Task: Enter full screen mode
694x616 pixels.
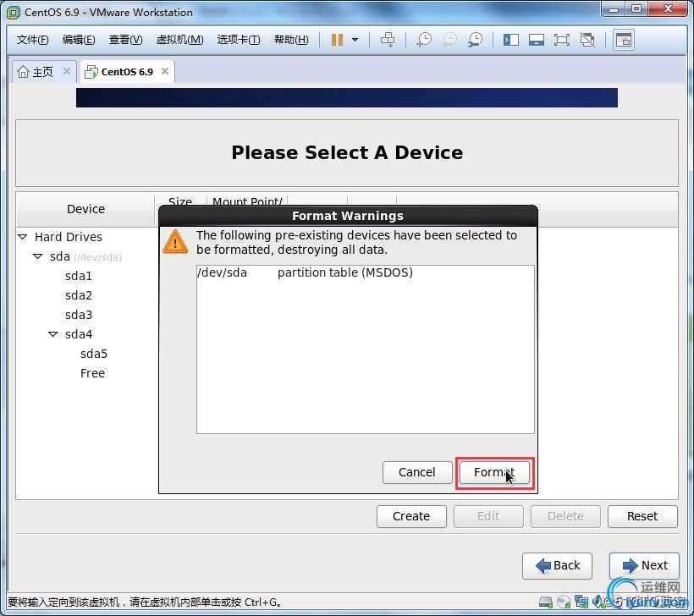Action: pos(562,40)
